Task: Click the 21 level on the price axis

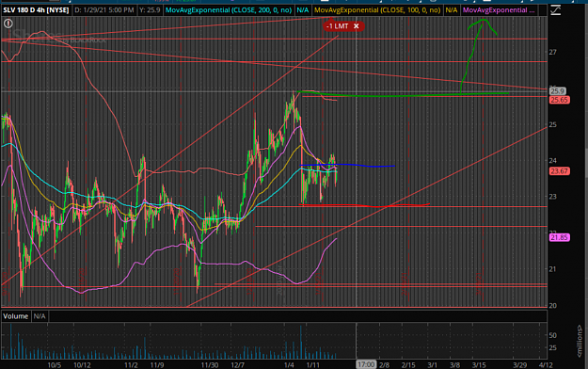Action: pos(553,269)
